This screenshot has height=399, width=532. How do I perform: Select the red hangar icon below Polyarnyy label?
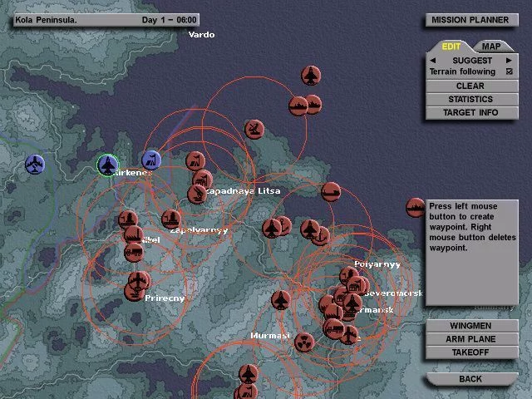click(x=357, y=286)
